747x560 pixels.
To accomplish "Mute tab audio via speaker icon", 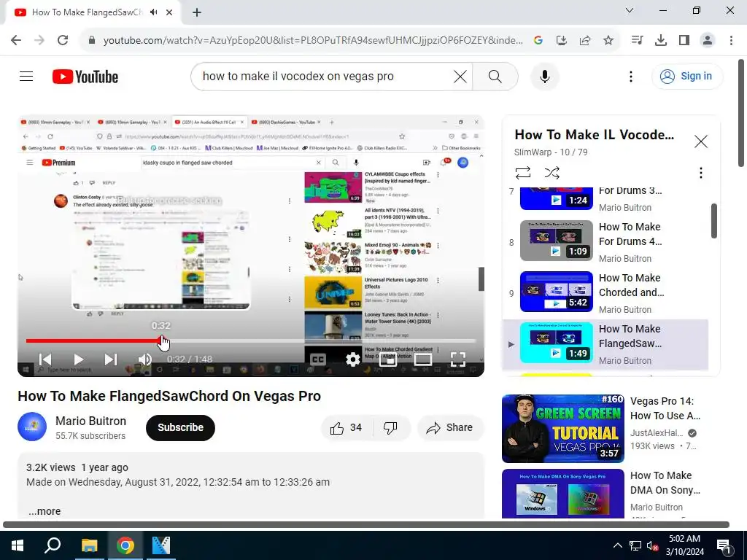I will click(153, 12).
